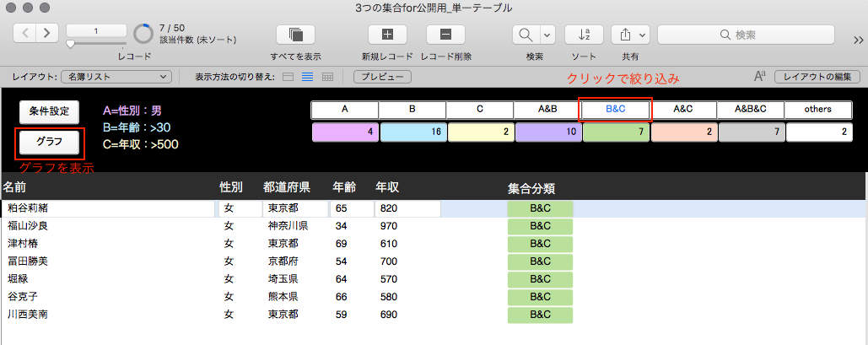
Task: Click the グラフ button
Action: (x=49, y=142)
